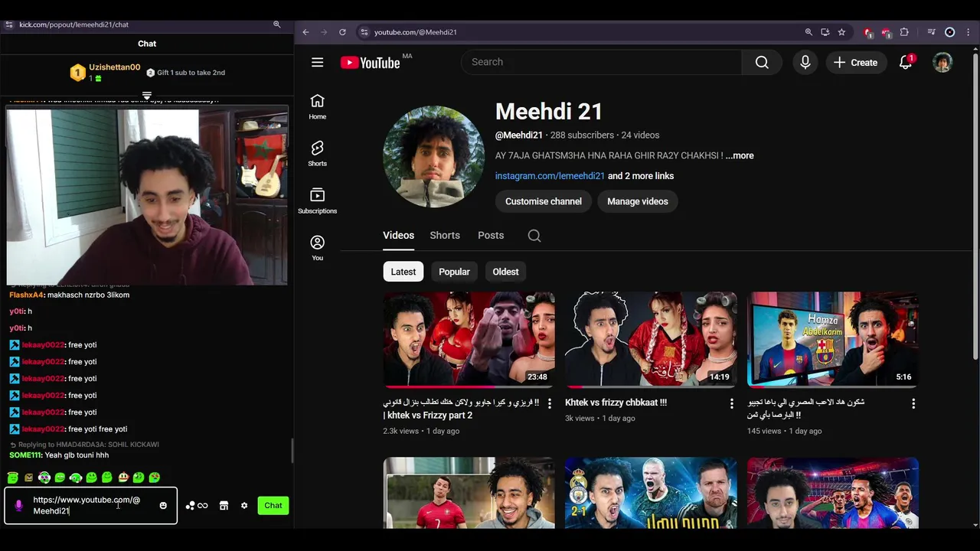Open the 23:48 khtek vs Frizzy thumbnail
Image resolution: width=980 pixels, height=551 pixels.
tap(469, 339)
